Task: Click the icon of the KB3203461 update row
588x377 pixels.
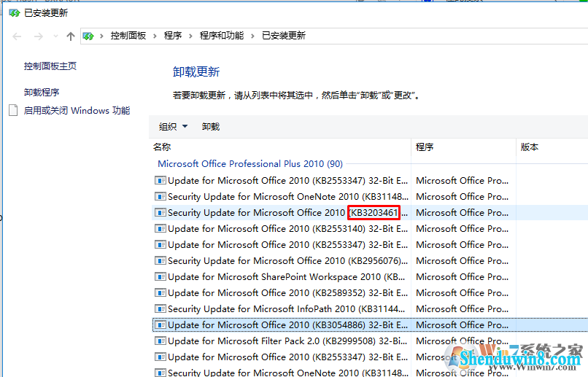Action: tap(160, 212)
